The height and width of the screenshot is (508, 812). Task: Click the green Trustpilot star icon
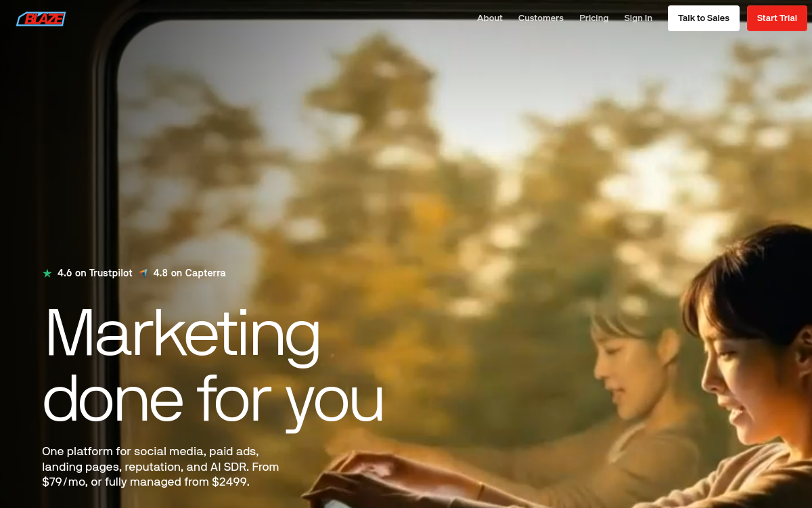[x=47, y=274]
